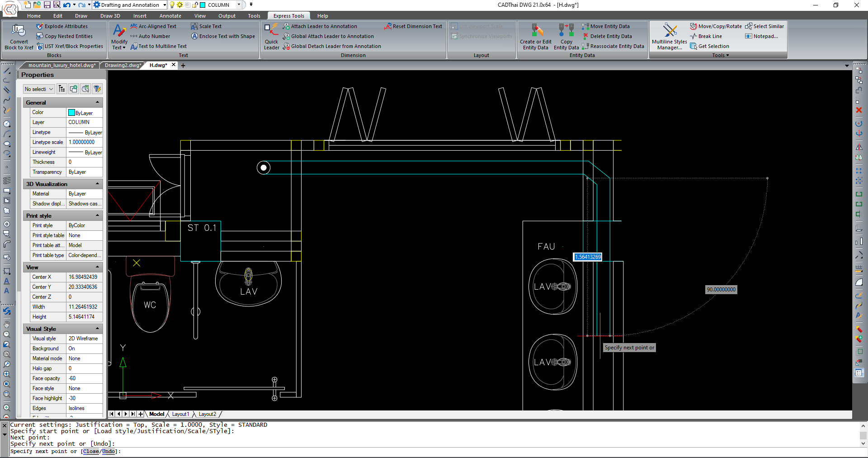Click Multiline Styles Manager button
Screen dimensions: 868x458
click(x=670, y=37)
